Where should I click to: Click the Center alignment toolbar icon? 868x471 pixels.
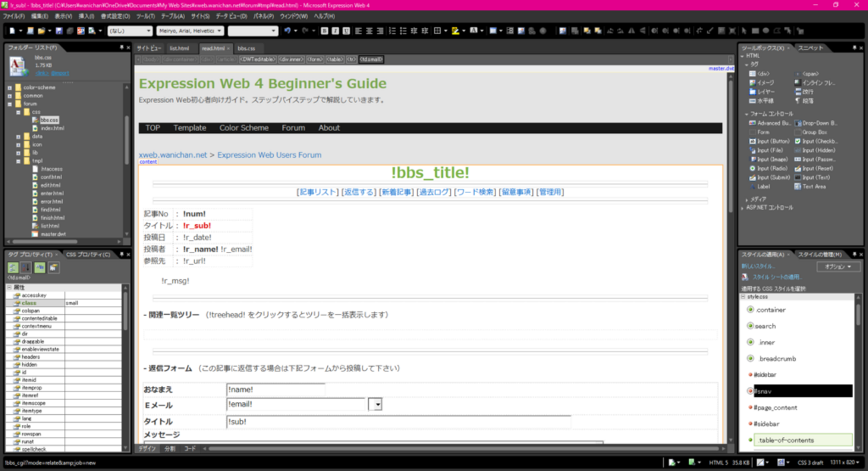[369, 31]
